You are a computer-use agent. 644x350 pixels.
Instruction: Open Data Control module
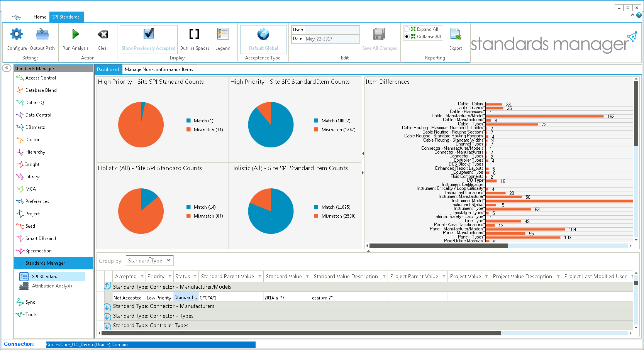[x=38, y=115]
